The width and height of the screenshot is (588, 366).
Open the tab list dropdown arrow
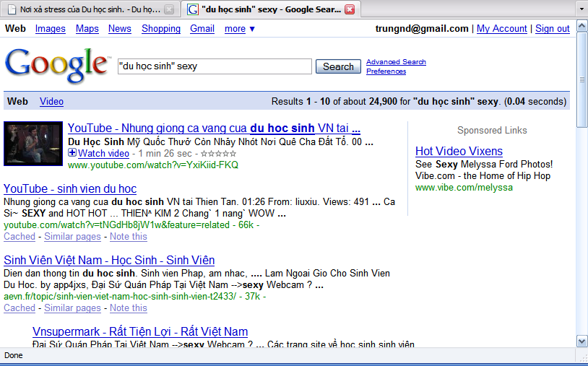click(x=581, y=9)
